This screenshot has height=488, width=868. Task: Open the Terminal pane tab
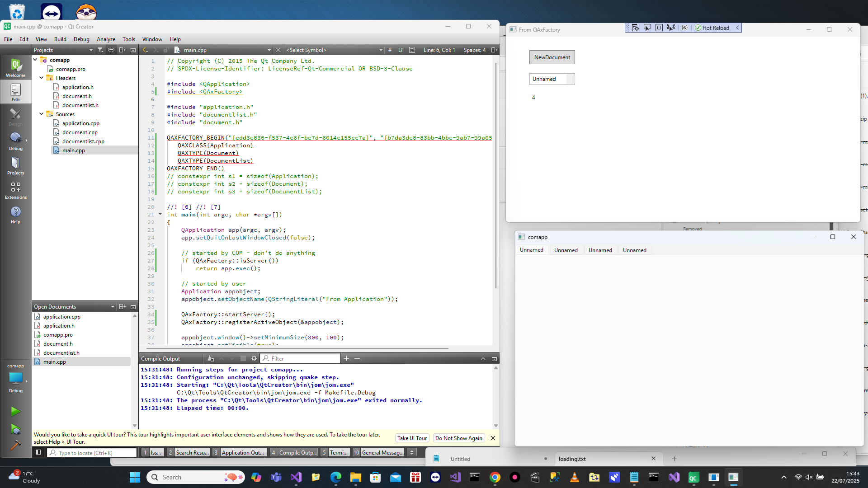[x=336, y=452]
